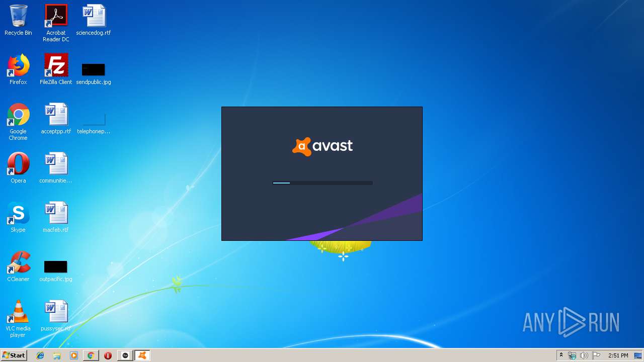Launch Internet Explorer from taskbar
Viewport: 644px width, 362px height.
point(40,355)
